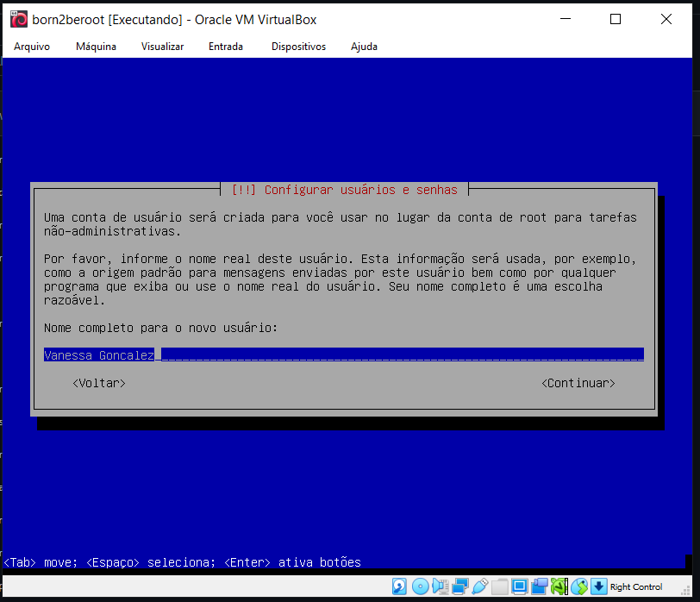Toggle the keyboard capture indicator
The width and height of the screenshot is (700, 602).
point(598,586)
